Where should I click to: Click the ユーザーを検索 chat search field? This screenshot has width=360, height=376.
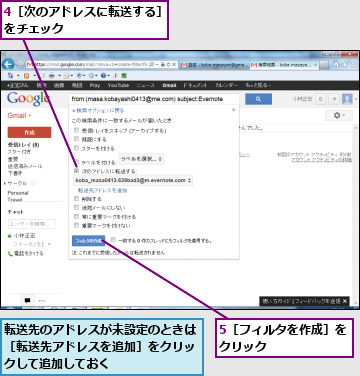[x=32, y=224]
